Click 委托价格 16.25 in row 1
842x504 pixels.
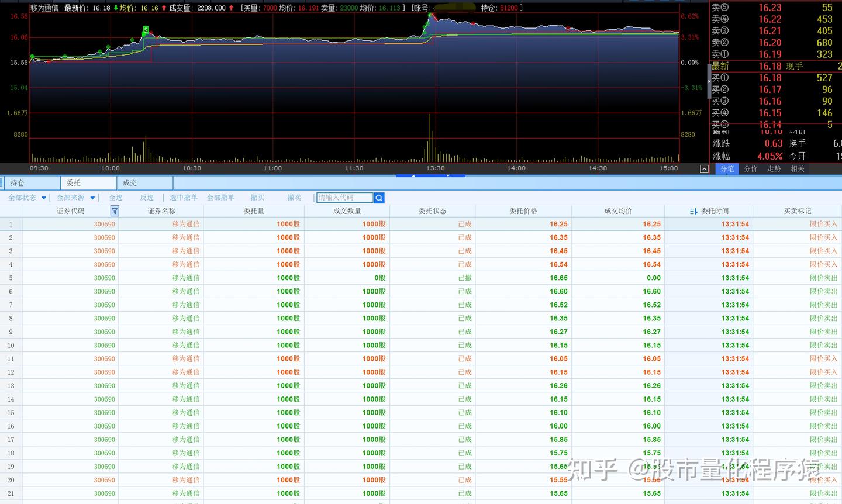point(558,224)
